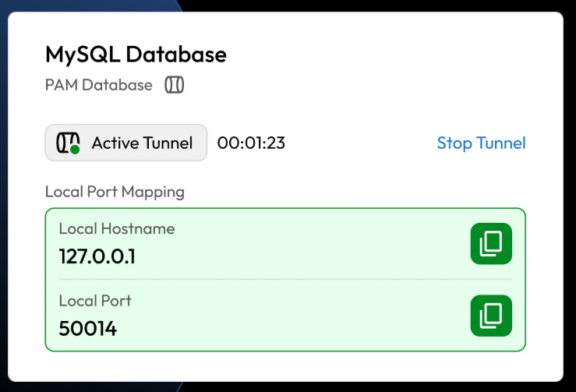Click the PAM Database subtitle
Image resolution: width=576 pixels, height=392 pixels.
click(98, 85)
